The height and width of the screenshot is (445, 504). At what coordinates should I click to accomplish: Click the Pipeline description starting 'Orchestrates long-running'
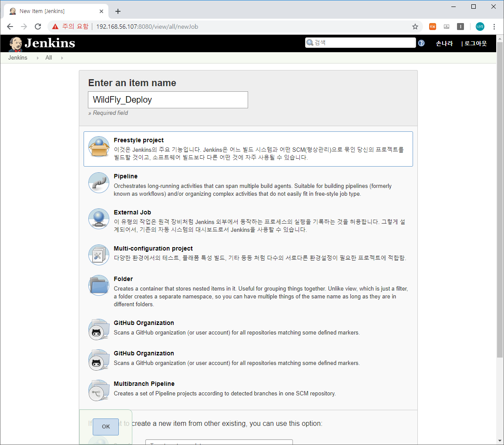(252, 190)
